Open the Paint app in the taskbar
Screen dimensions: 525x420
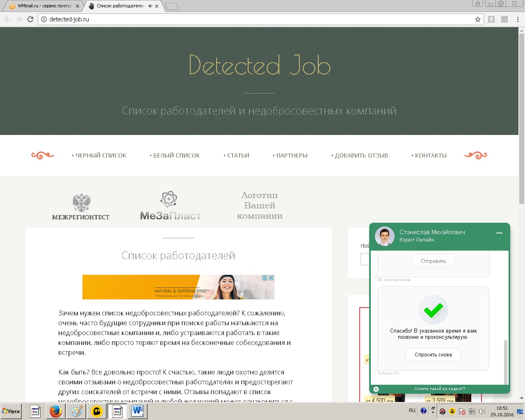[x=76, y=411]
